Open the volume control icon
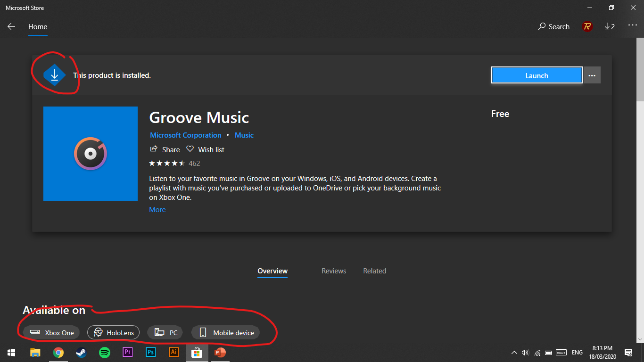The image size is (644, 362). tap(526, 353)
